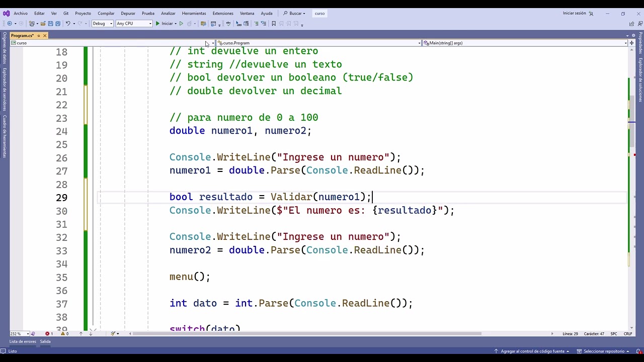Open the Lista de errores panel tab
This screenshot has width=644, height=362.
(23, 342)
